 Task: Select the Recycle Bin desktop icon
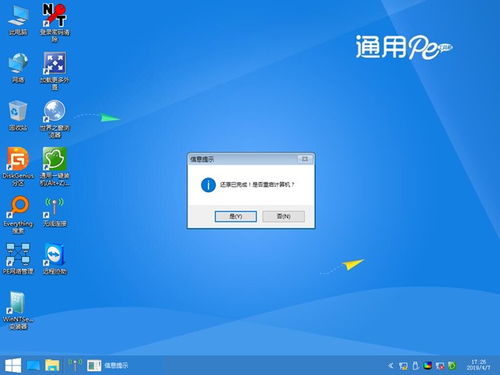[18, 115]
